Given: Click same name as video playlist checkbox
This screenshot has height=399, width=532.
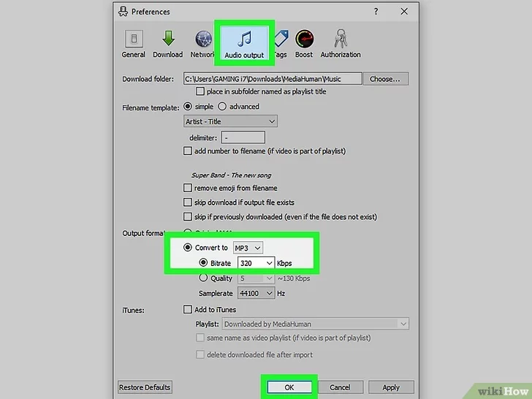Looking at the screenshot, I should point(200,338).
